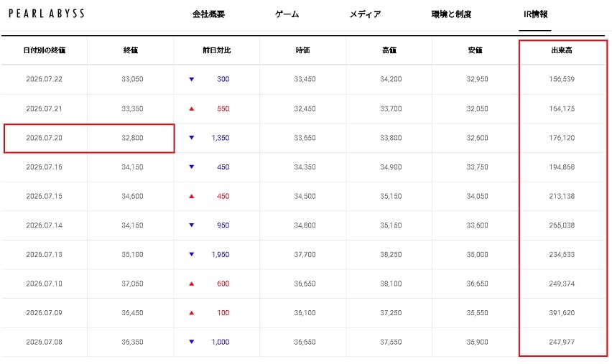Viewport: 612px width, 364px height.
Task: Click closing price 35,100
Action: coord(132,254)
